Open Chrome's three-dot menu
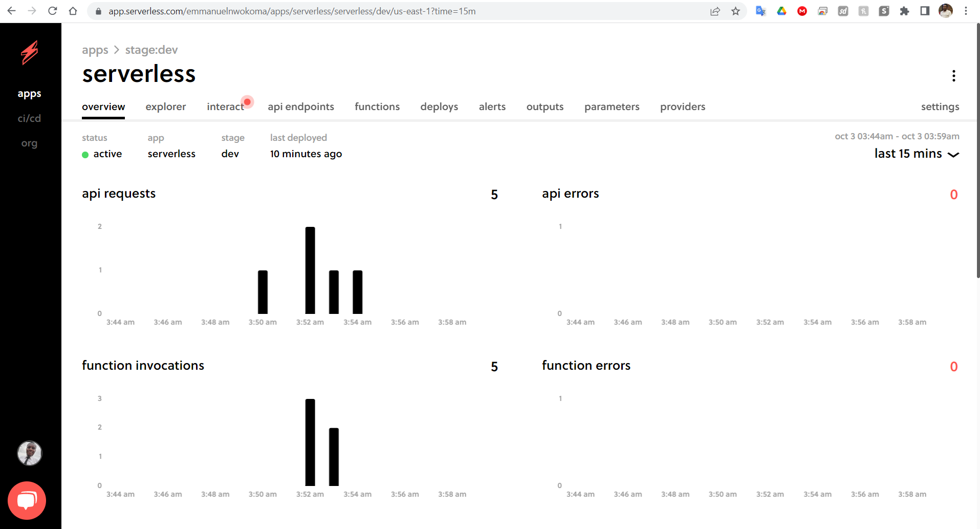980x529 pixels. [x=966, y=11]
